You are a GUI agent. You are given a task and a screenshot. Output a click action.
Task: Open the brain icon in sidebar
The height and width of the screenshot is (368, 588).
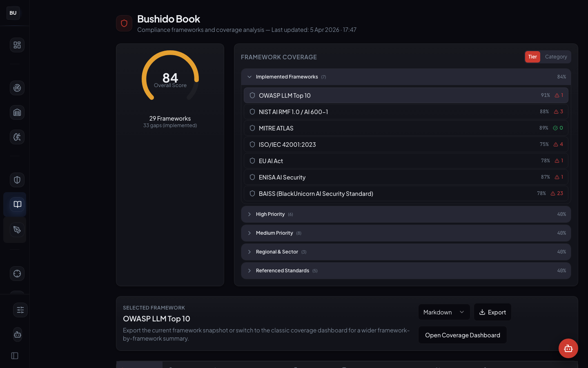click(17, 137)
